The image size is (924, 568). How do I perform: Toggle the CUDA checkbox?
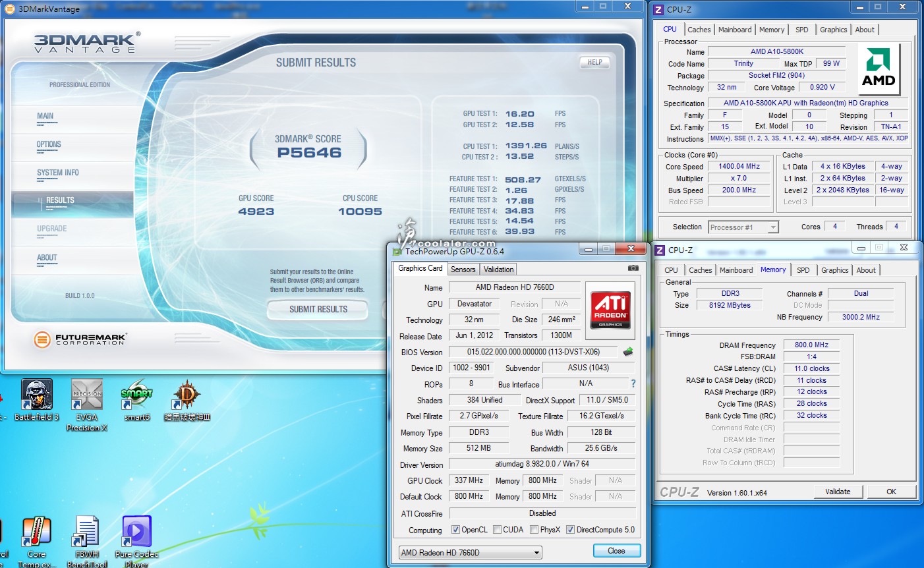pos(497,530)
